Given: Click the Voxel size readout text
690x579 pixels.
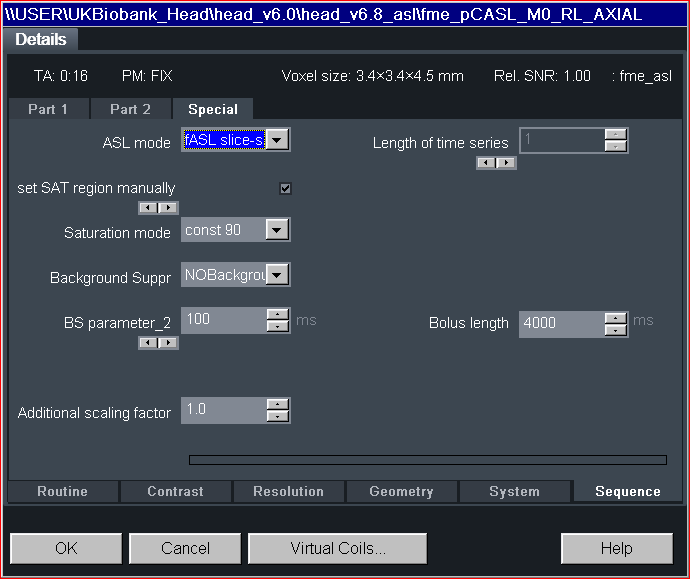Looking at the screenshot, I should (x=372, y=76).
